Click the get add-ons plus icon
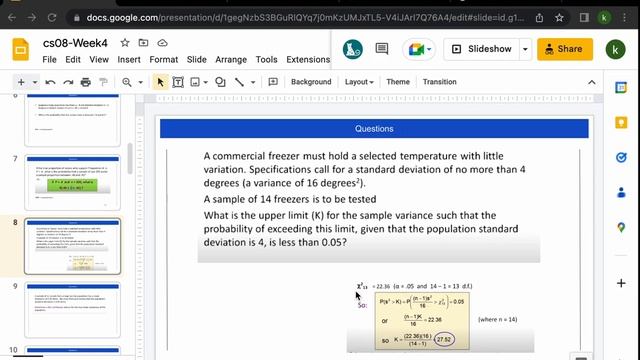Image resolution: width=640 pixels, height=360 pixels. pyautogui.click(x=621, y=283)
